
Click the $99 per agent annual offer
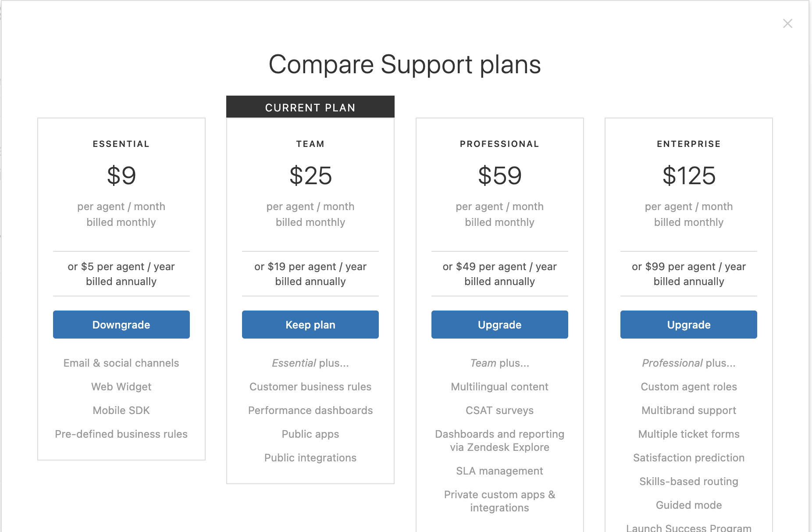[688, 267]
